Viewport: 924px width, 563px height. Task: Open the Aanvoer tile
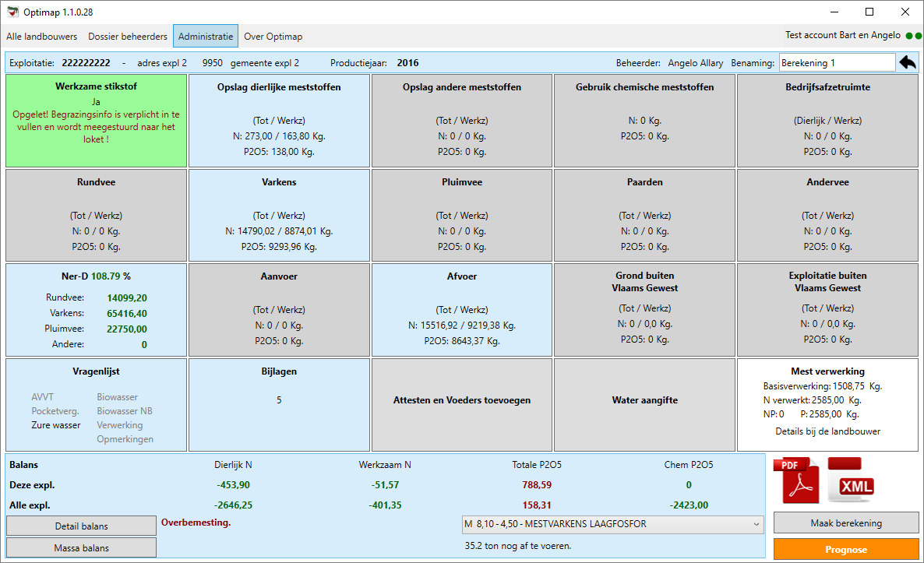click(280, 310)
